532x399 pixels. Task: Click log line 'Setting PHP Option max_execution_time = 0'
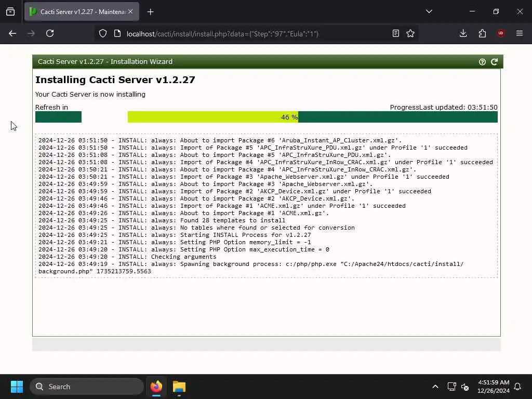[183, 250]
